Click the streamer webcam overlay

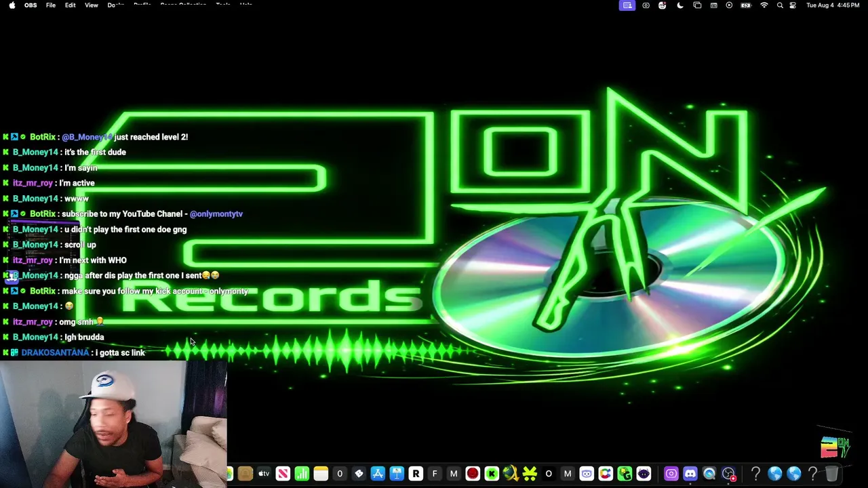[x=113, y=424]
